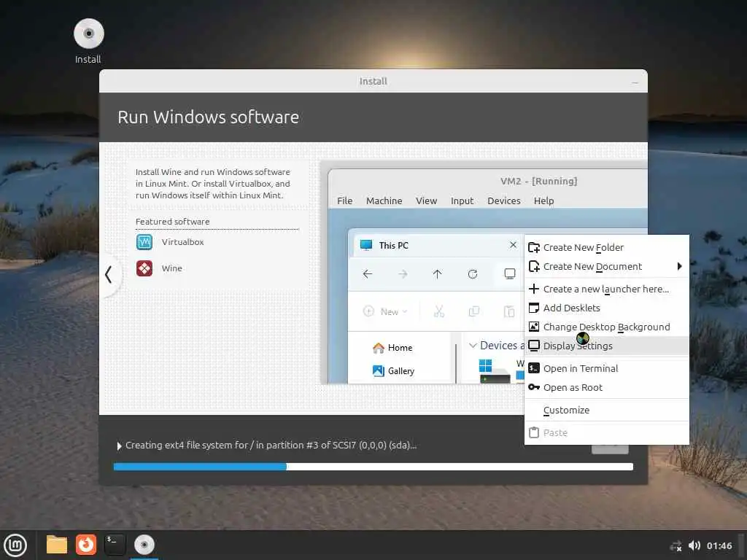Open file manager from taskbar
The image size is (747, 560).
pos(57,545)
